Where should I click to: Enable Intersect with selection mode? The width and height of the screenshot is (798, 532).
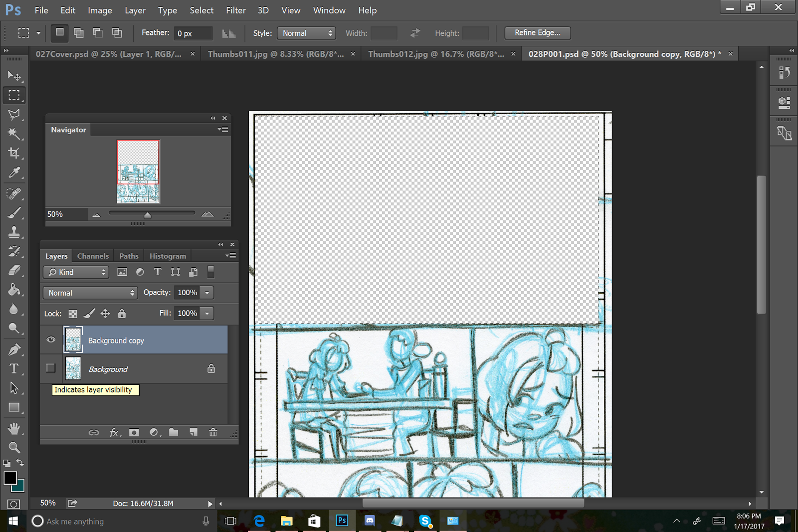tap(117, 33)
